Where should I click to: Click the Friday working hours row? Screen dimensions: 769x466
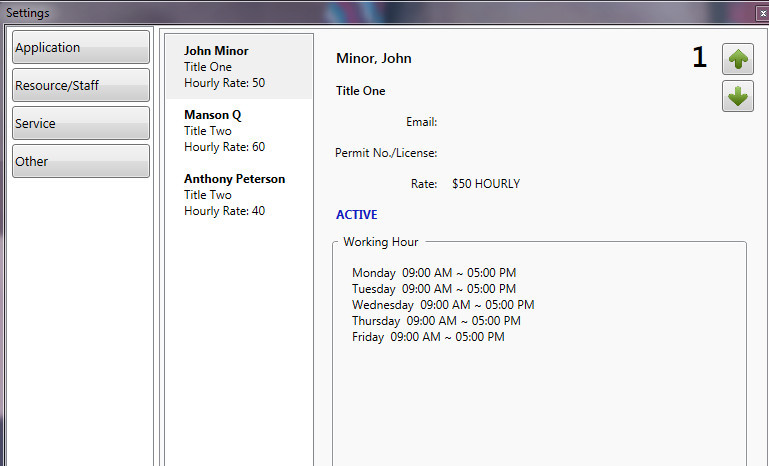[428, 337]
